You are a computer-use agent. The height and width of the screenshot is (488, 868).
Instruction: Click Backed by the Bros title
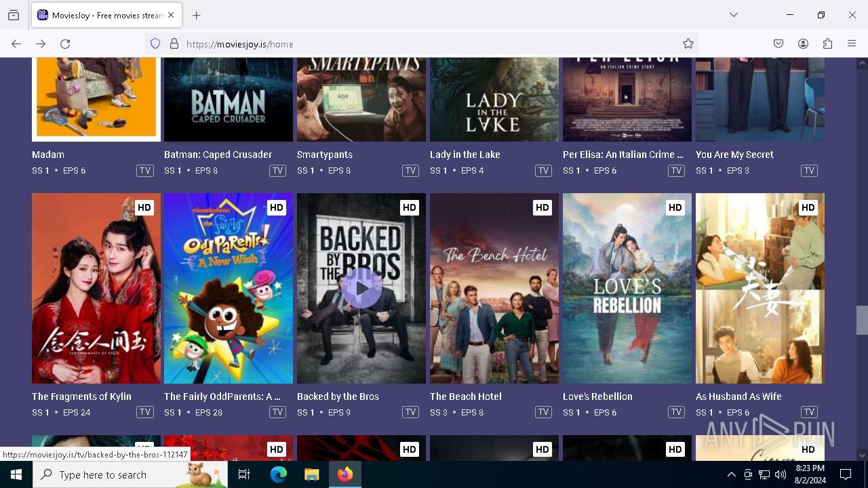pos(338,396)
